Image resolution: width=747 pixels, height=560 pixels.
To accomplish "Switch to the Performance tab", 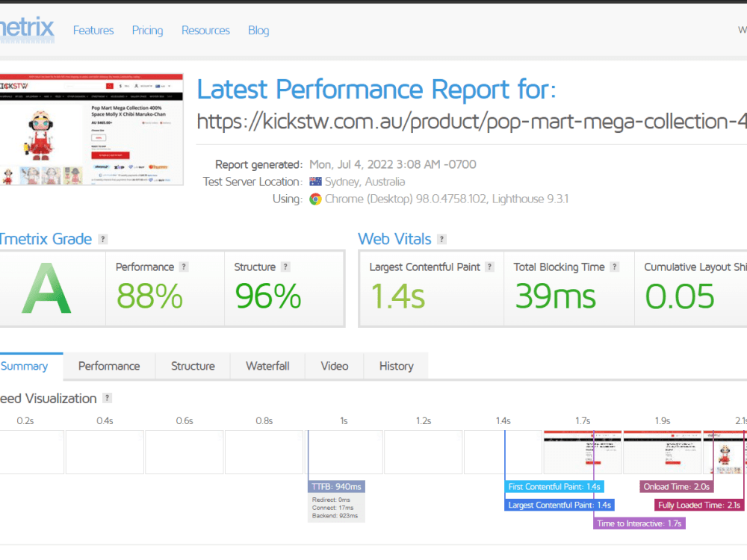I will (109, 366).
